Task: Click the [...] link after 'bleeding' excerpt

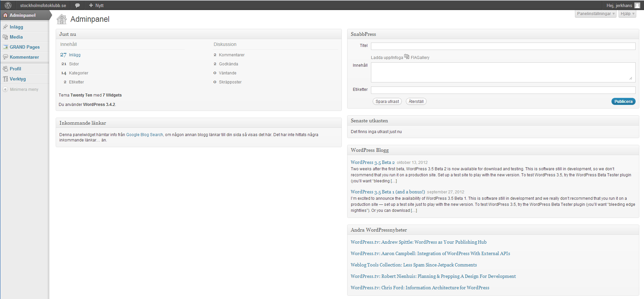Action: pos(394,181)
